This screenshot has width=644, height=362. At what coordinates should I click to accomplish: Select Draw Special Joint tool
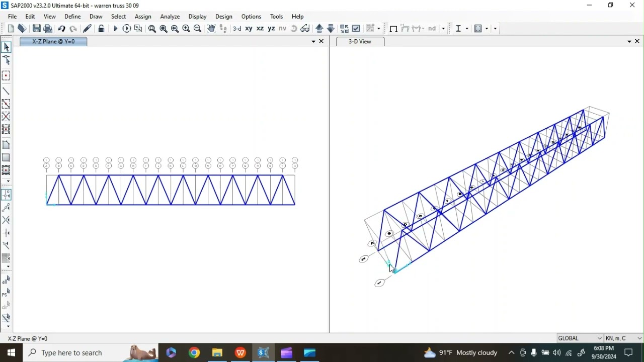point(7,76)
